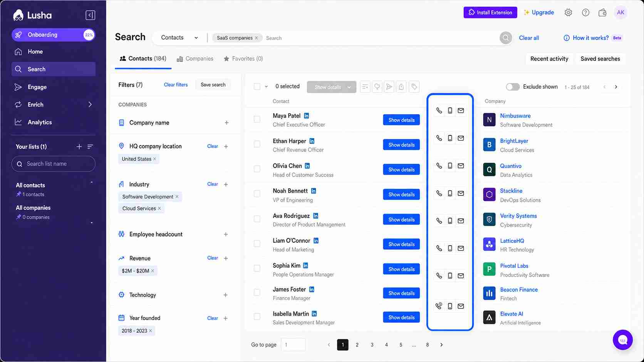Toggle the Exclude shown switch
The image size is (644, 362).
[513, 87]
